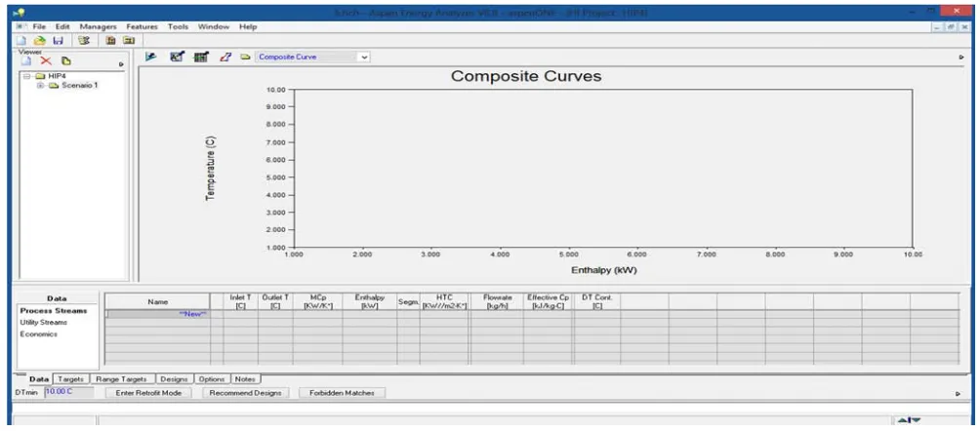Open the Help menu
This screenshot has height=431, width=980.
[248, 27]
